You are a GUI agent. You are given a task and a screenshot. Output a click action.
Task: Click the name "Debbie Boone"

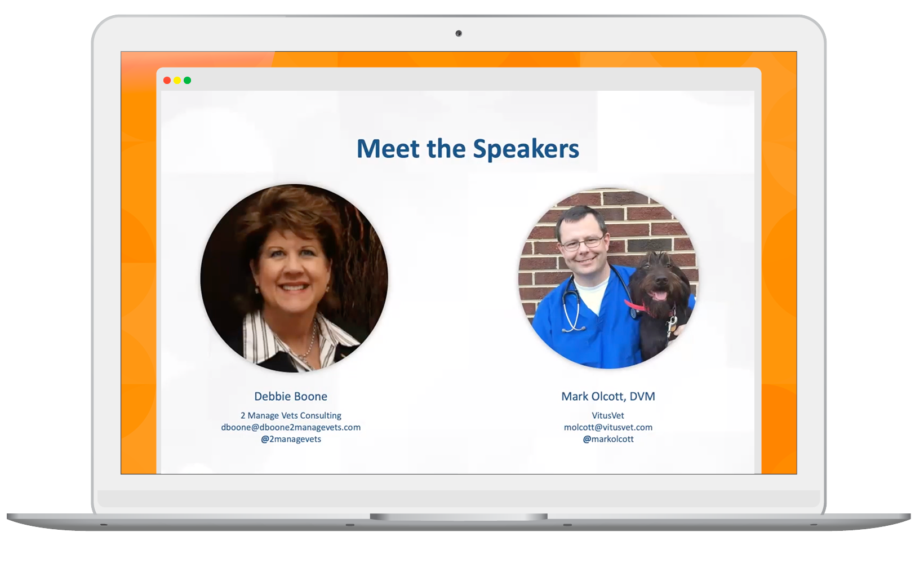pyautogui.click(x=291, y=396)
